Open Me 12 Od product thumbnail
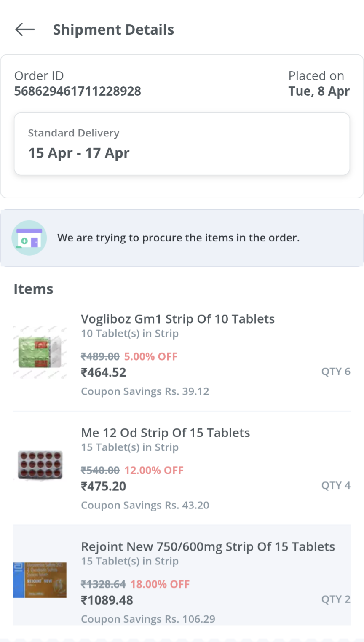364x642 pixels. tap(40, 465)
